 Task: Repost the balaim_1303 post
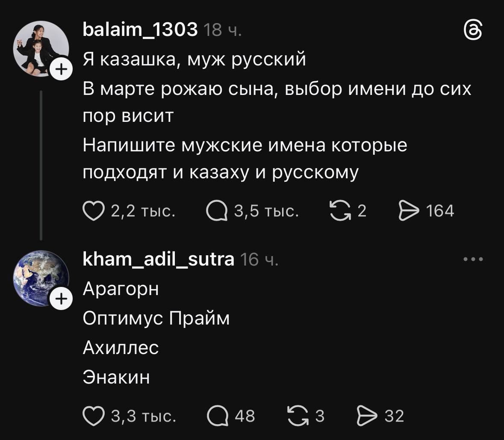pyautogui.click(x=339, y=211)
